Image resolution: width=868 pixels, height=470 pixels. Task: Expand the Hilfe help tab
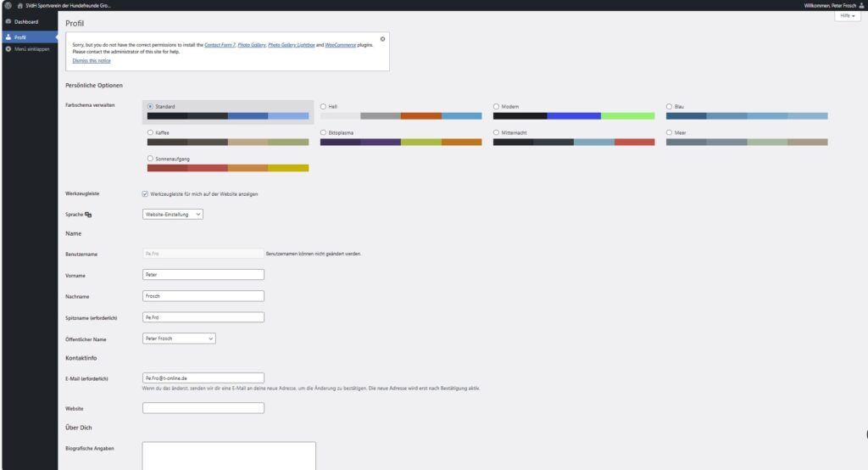click(848, 16)
